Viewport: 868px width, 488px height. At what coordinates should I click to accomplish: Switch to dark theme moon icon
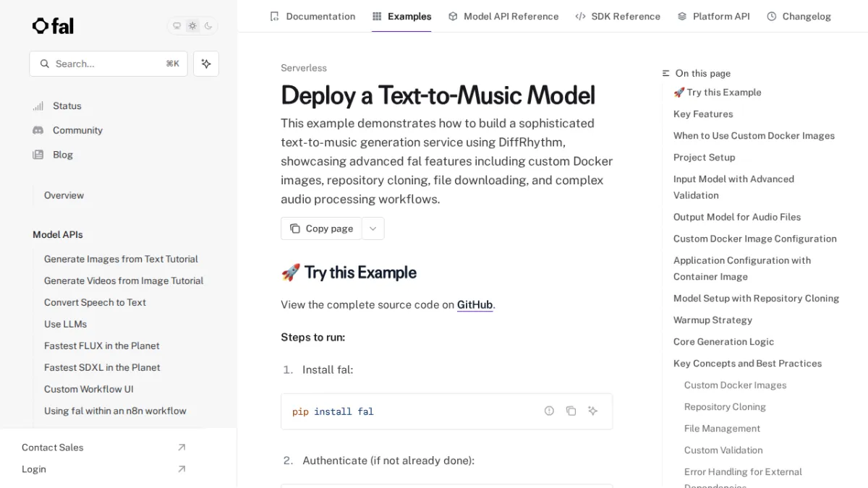click(208, 26)
